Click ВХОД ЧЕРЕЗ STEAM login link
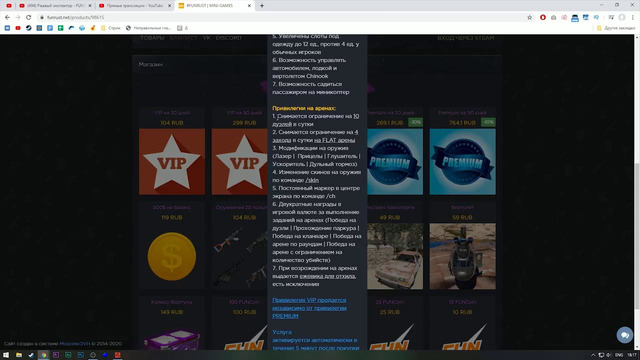Image resolution: width=640 pixels, height=360 pixels. (466, 38)
